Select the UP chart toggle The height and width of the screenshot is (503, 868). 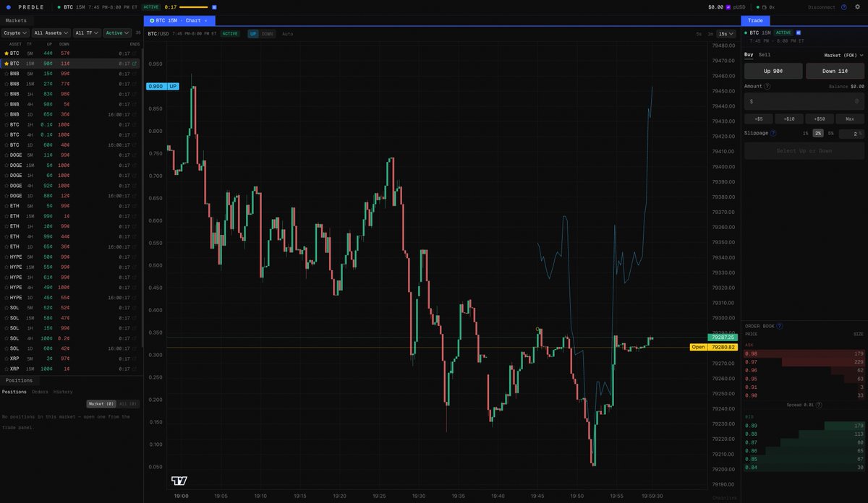pos(253,34)
